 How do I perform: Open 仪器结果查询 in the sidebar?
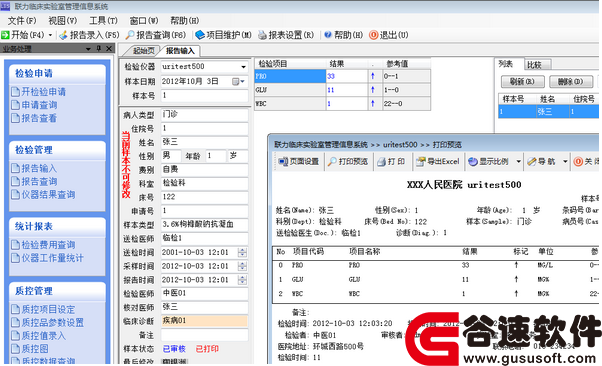pos(43,194)
